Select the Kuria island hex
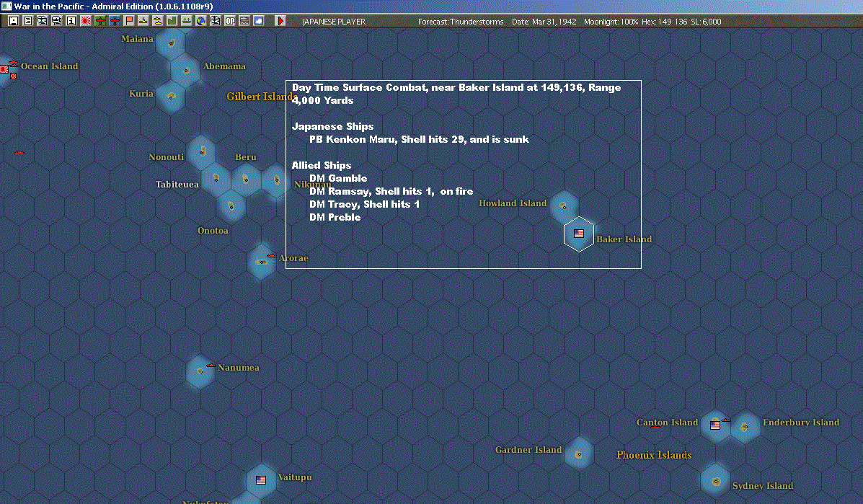Image resolution: width=863 pixels, height=504 pixels. tap(171, 97)
